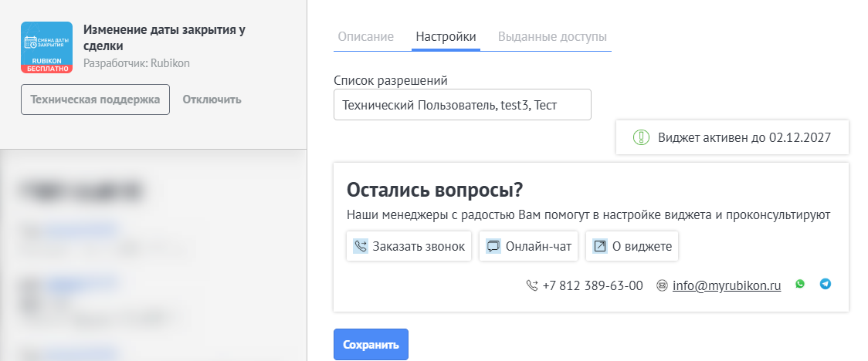Open the Техническая поддержка button
868x361 pixels.
(95, 100)
